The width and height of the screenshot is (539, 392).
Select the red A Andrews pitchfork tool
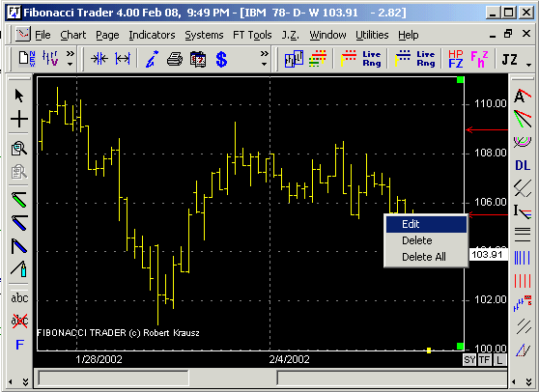pyautogui.click(x=523, y=96)
